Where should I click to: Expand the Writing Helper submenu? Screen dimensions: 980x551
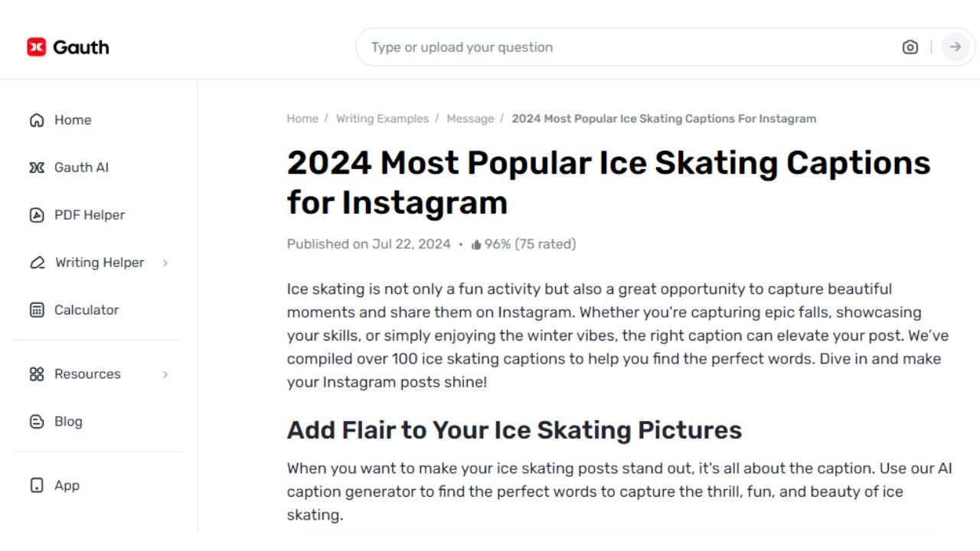(167, 262)
